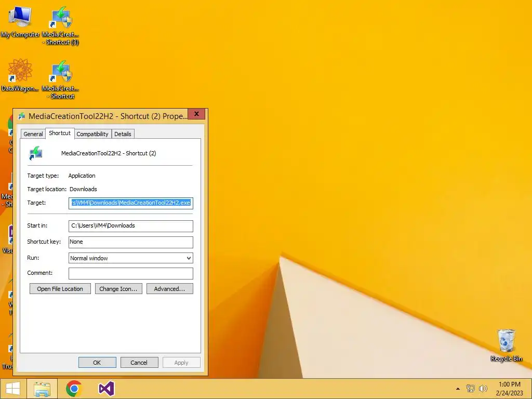This screenshot has height=399, width=532.
Task: Open the Advanced settings button
Action: coord(170,289)
